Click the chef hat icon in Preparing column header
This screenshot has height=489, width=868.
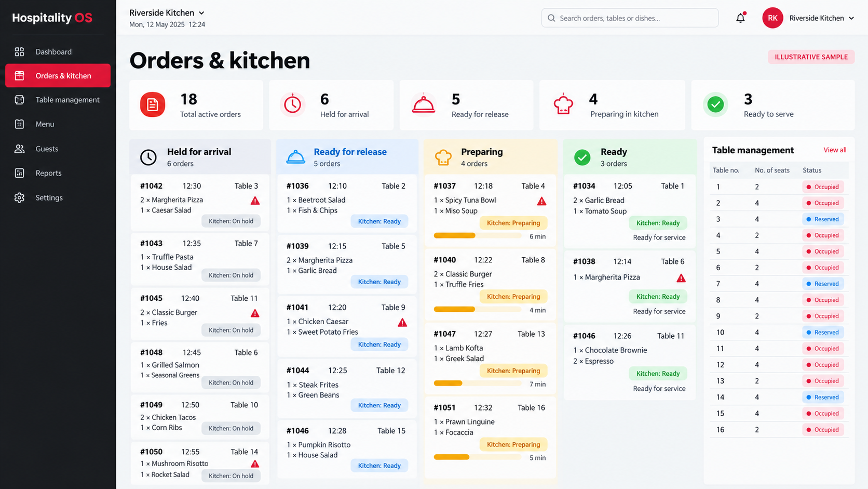tap(443, 157)
